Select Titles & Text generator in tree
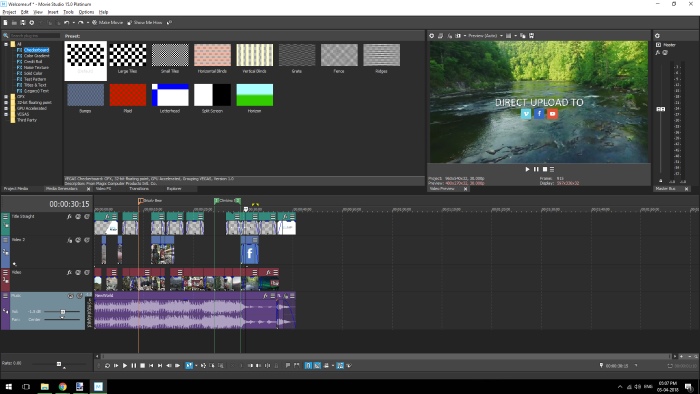This screenshot has width=700, height=394. (x=35, y=85)
